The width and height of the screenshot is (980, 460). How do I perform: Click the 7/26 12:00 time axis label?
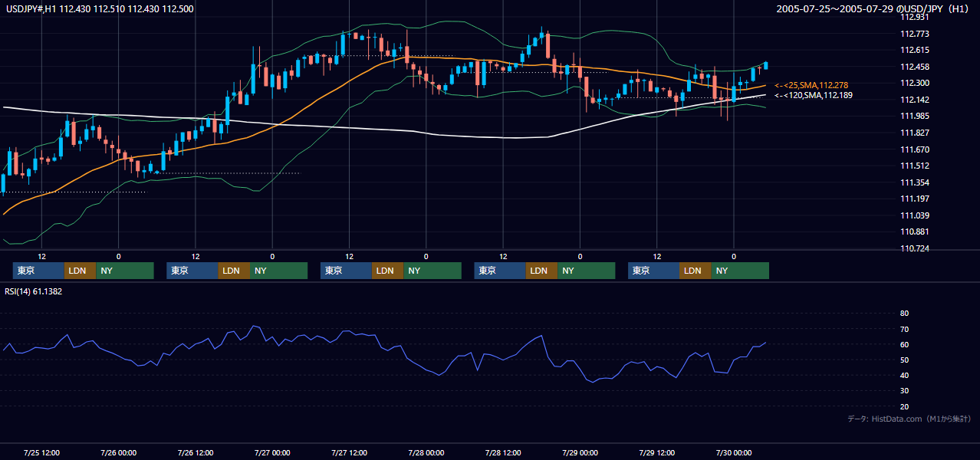click(x=196, y=452)
